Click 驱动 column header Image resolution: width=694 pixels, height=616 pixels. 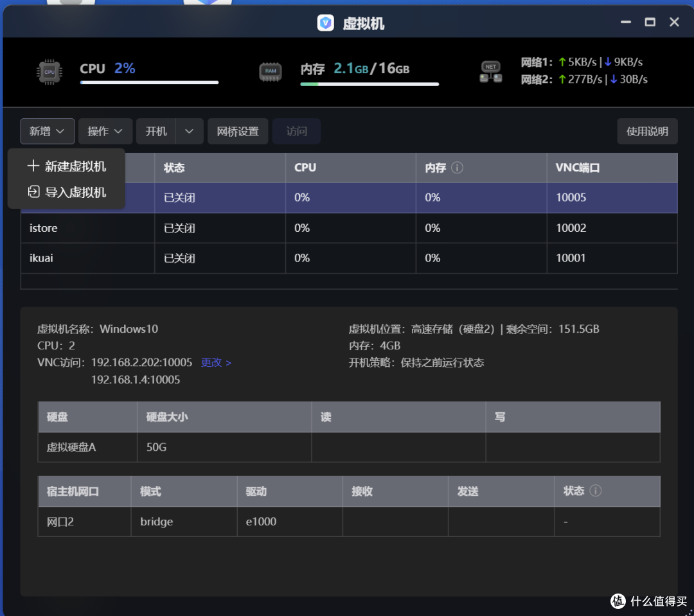pyautogui.click(x=290, y=491)
